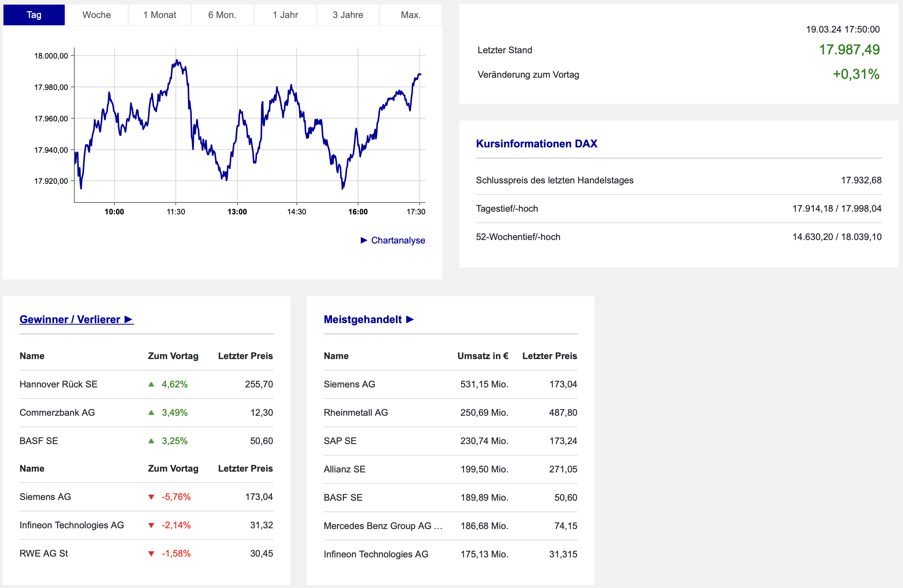The height and width of the screenshot is (588, 903).
Task: Click green up arrow beside Commerzbank AG
Action: 151,413
